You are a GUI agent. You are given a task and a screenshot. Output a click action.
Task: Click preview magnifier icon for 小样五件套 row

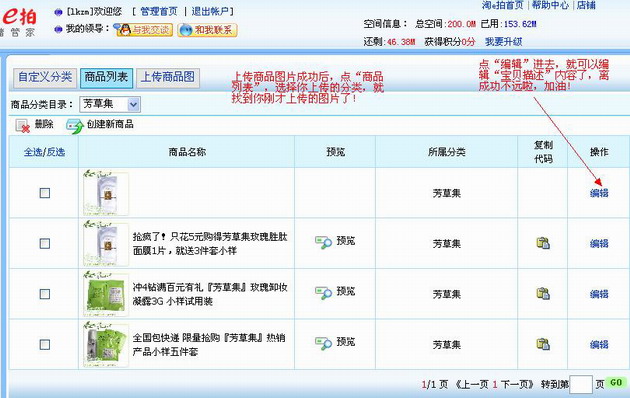[x=323, y=343]
